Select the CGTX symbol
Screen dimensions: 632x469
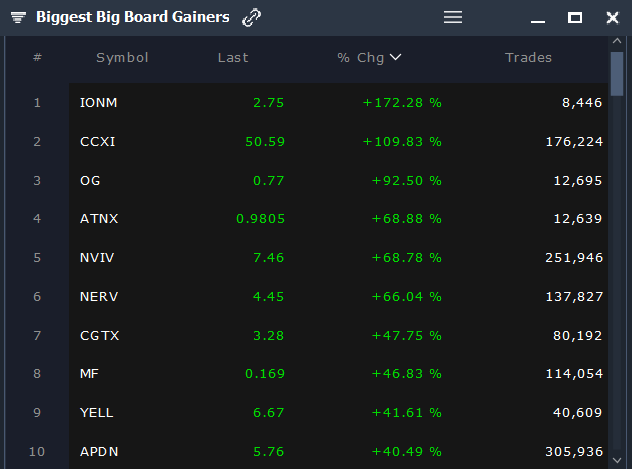click(x=100, y=336)
